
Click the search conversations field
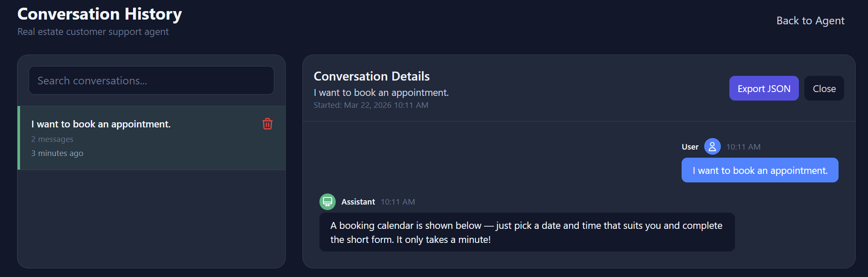(x=151, y=81)
